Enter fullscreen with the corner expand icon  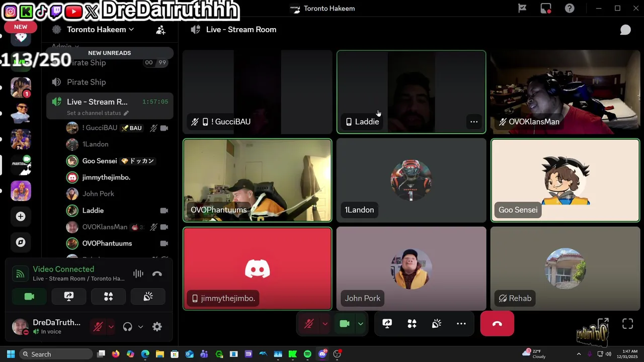click(x=627, y=324)
